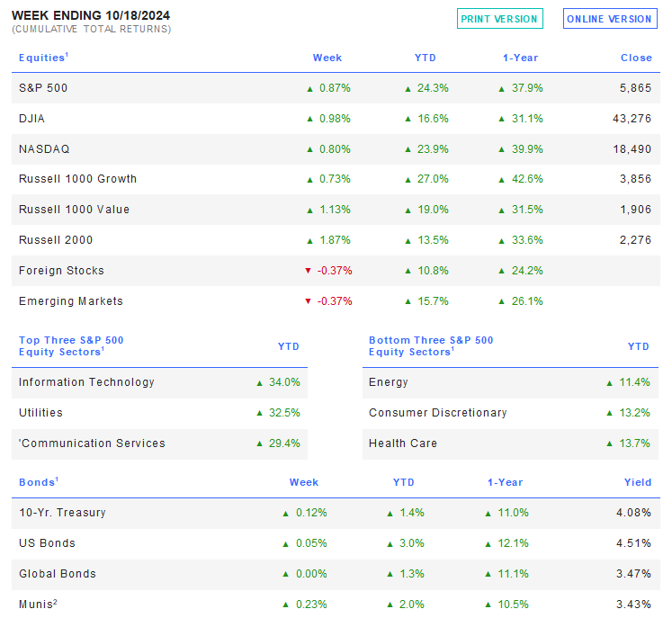
Task: Click the Cumulative Total Returns subtitle
Action: 91,29
